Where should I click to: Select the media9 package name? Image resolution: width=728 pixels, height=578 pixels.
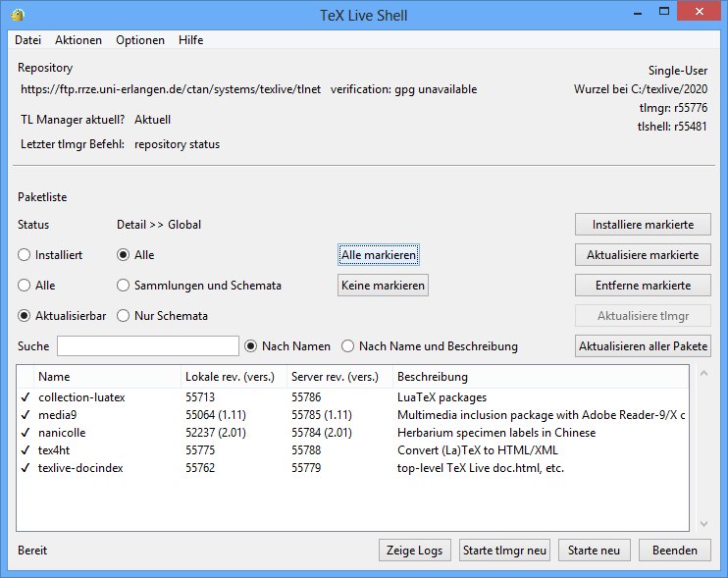point(58,415)
